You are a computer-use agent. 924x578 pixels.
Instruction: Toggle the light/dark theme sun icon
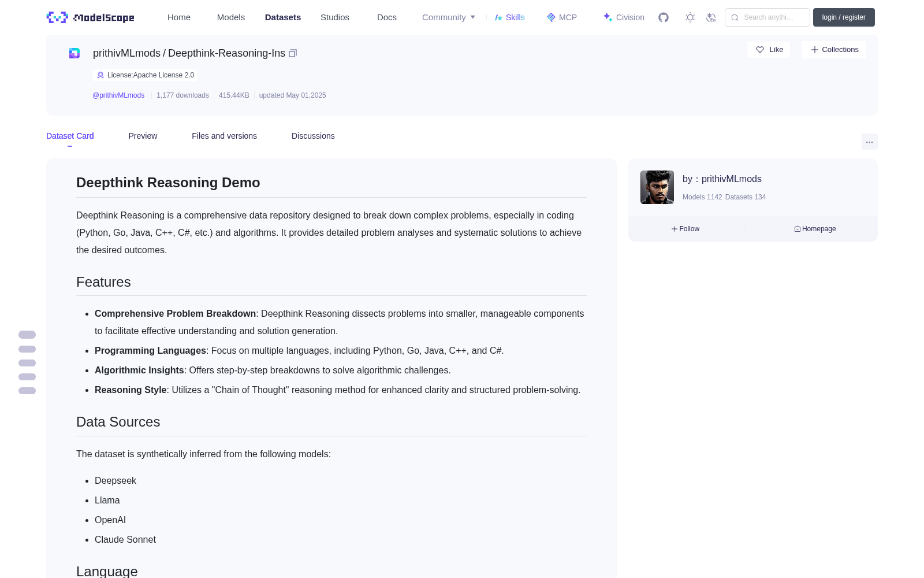[690, 17]
